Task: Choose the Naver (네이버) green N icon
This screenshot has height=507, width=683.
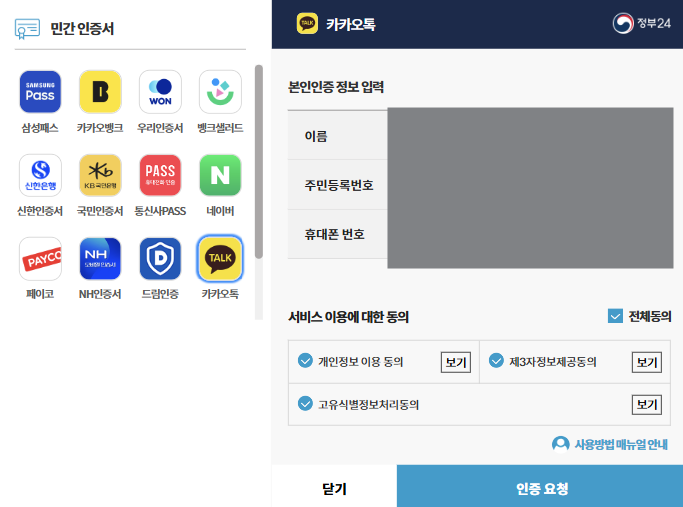Action: [220, 175]
